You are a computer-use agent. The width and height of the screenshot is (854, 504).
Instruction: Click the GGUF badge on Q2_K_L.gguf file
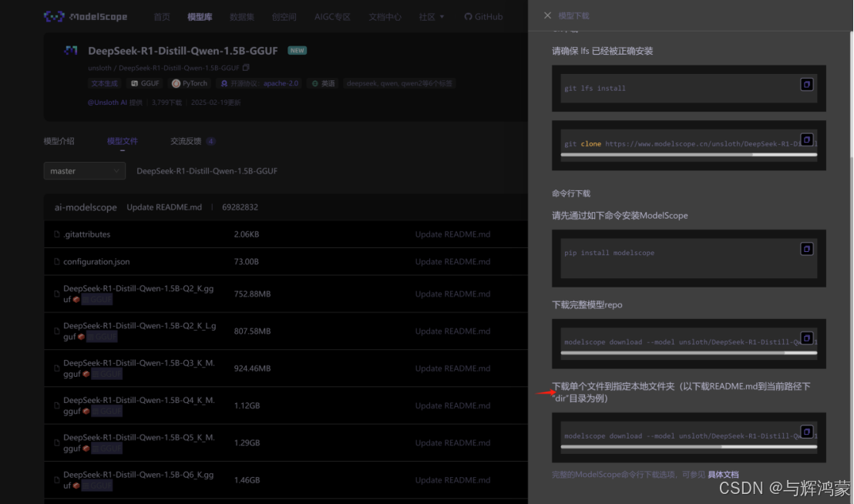(102, 337)
